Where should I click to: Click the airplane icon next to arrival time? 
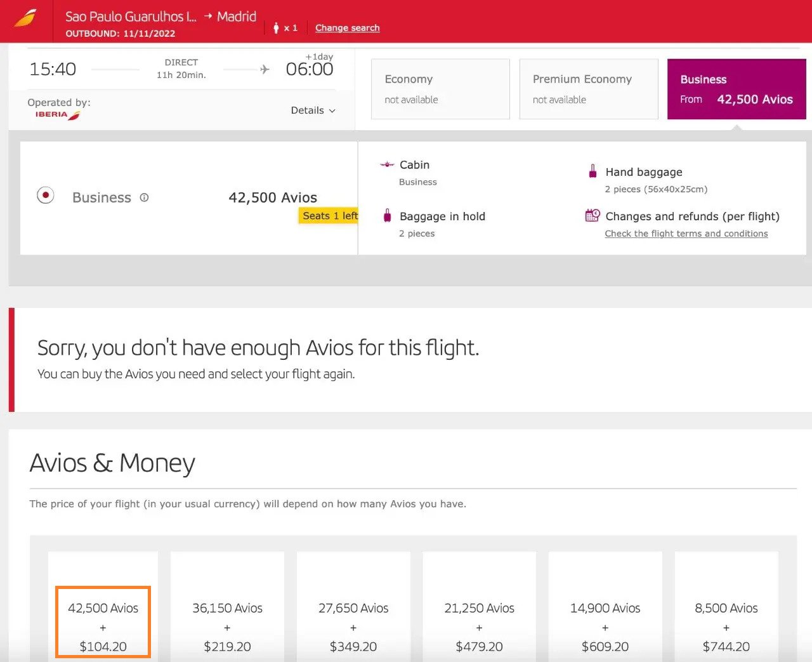[265, 69]
